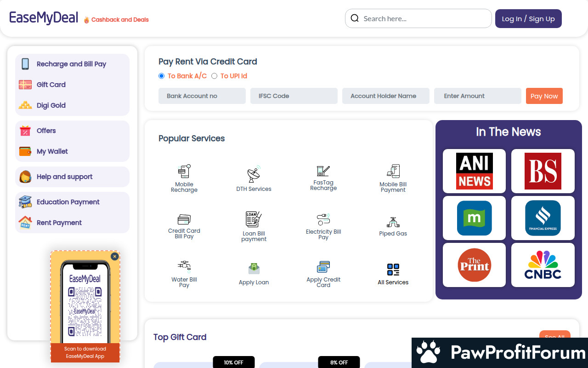Open Help and support menu item
Screen dimensions: 588x368
pos(64,177)
